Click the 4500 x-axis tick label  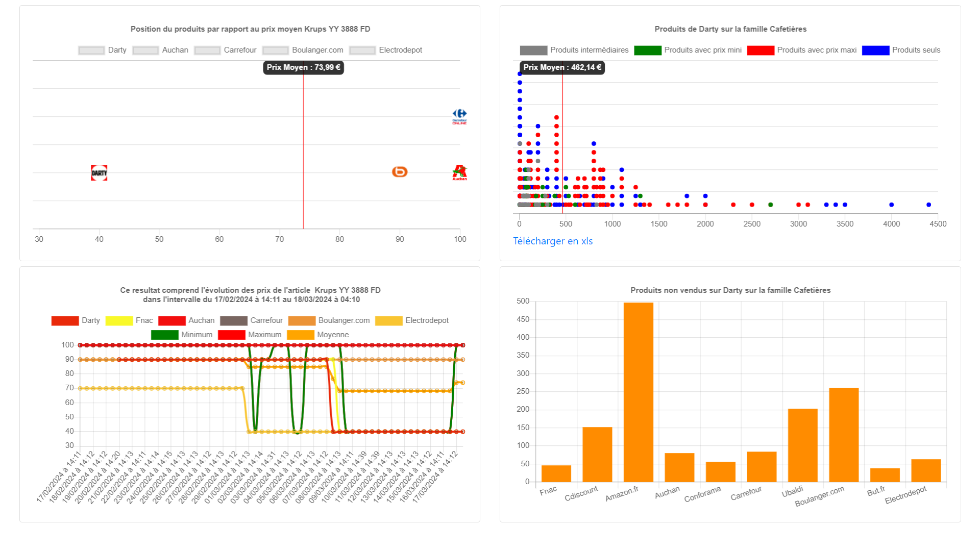click(938, 224)
